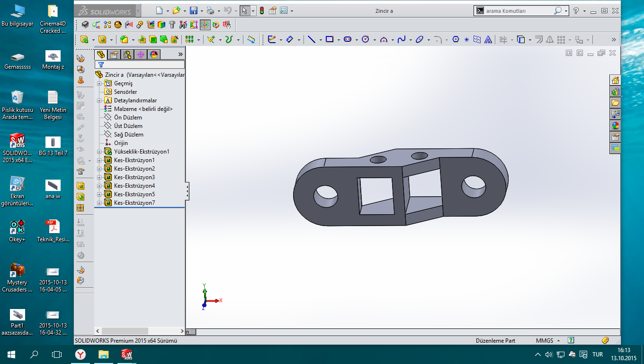Click the Extruded Boss/Base feature icon

coord(85,40)
